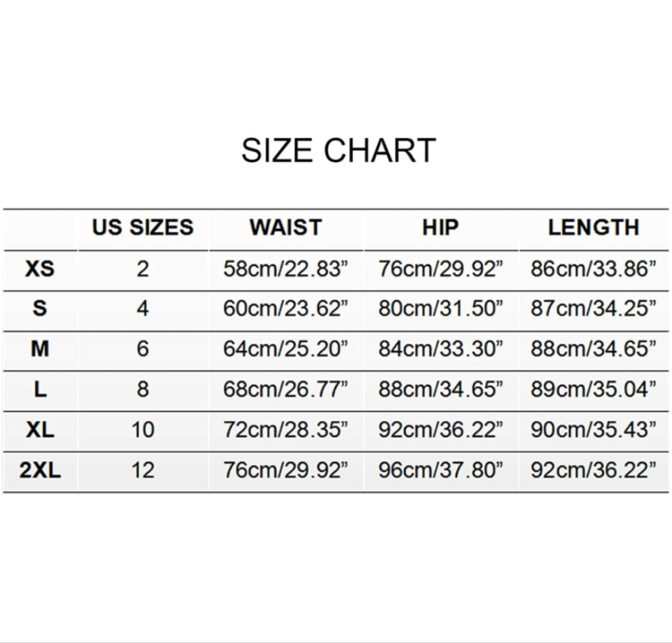This screenshot has width=672, height=643.
Task: Select the XS row label
Action: coord(40,269)
